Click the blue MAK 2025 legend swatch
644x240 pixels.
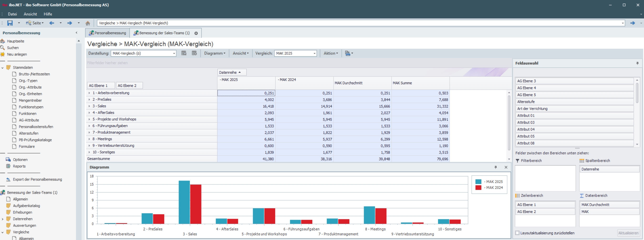[x=478, y=182]
